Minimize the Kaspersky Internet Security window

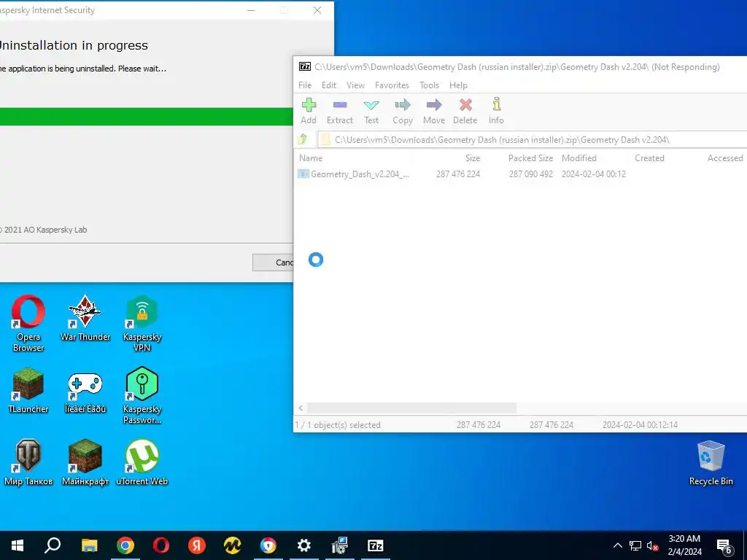[251, 10]
